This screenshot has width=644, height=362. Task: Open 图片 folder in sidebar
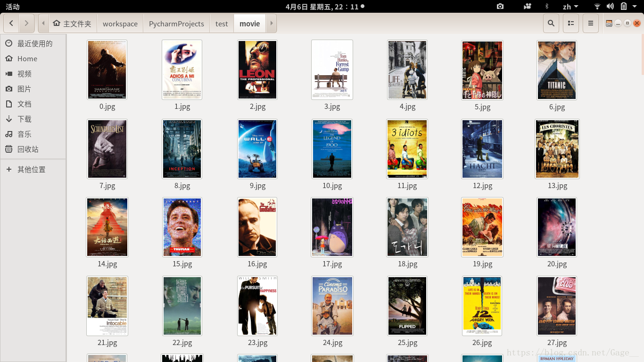click(x=33, y=89)
